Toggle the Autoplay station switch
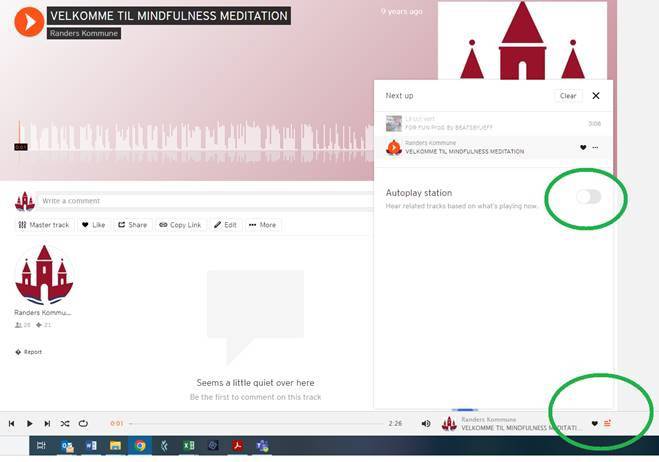 tap(588, 197)
